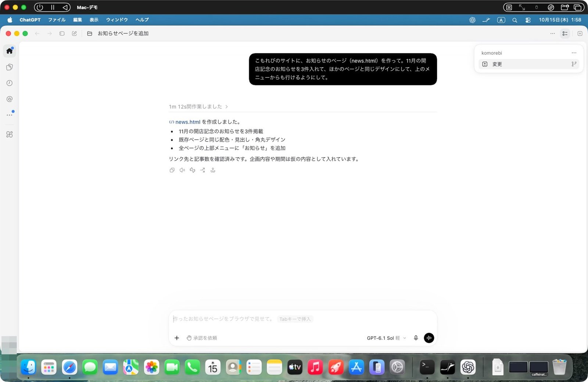
Task: Open the GPT-6.1 Sol model dropdown
Action: pyautogui.click(x=387, y=338)
